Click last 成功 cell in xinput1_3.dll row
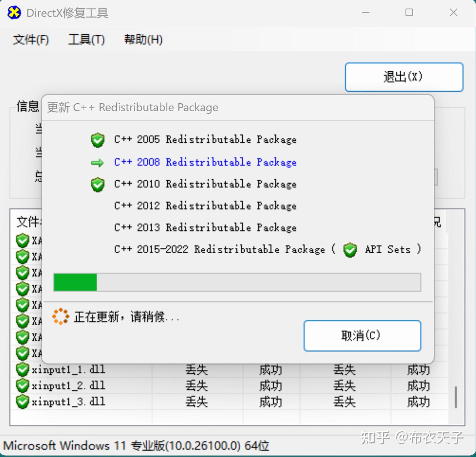Screen dimensions: 476x457 tap(418, 402)
